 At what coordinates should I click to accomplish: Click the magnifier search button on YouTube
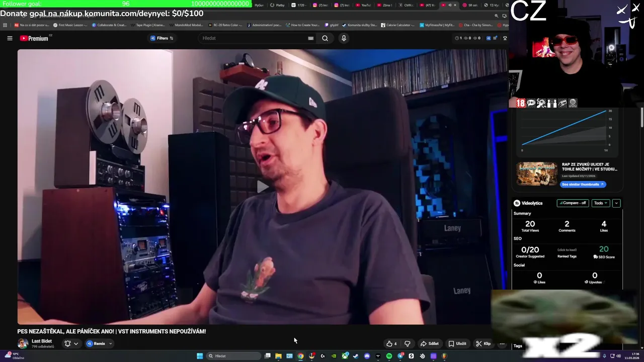click(x=325, y=38)
